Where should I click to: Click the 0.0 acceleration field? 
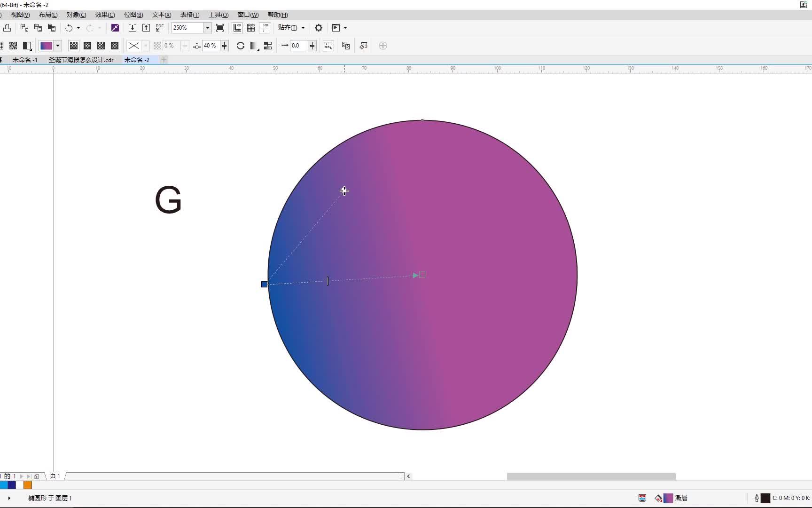click(299, 46)
